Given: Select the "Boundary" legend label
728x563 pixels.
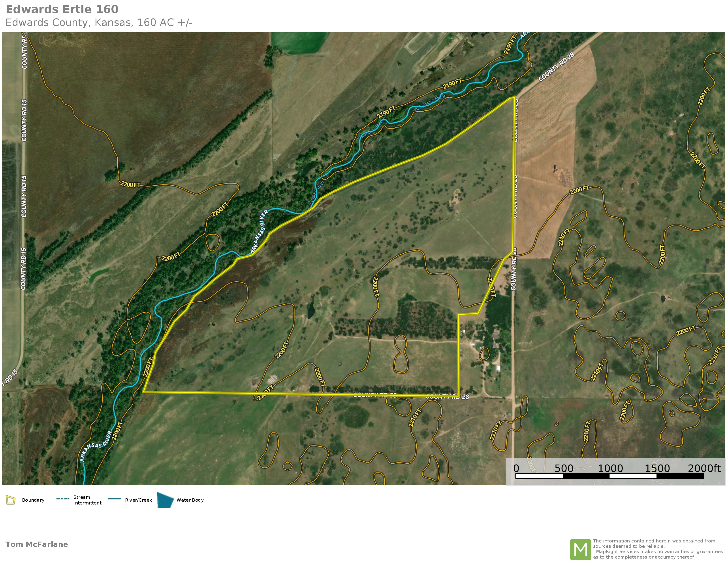Looking at the screenshot, I should 33,500.
